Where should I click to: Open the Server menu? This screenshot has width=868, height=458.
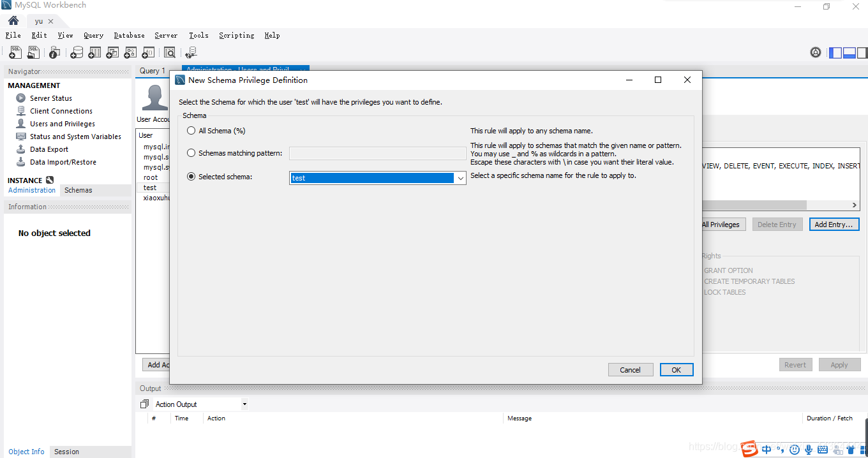click(166, 35)
